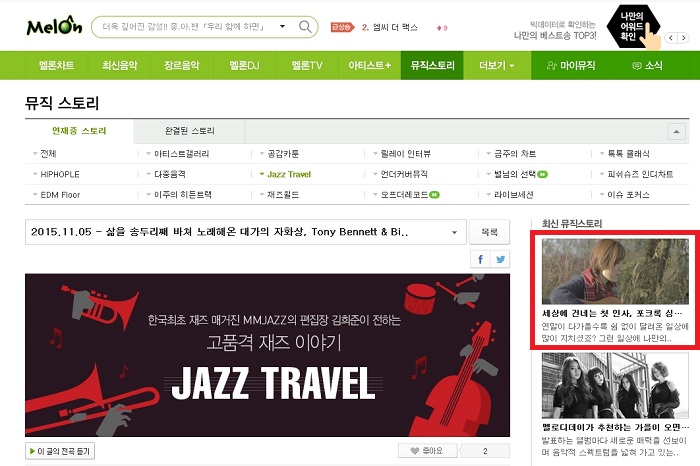This screenshot has height=466, width=700.
Task: Select the 오프더레코드 category
Action: [x=404, y=195]
